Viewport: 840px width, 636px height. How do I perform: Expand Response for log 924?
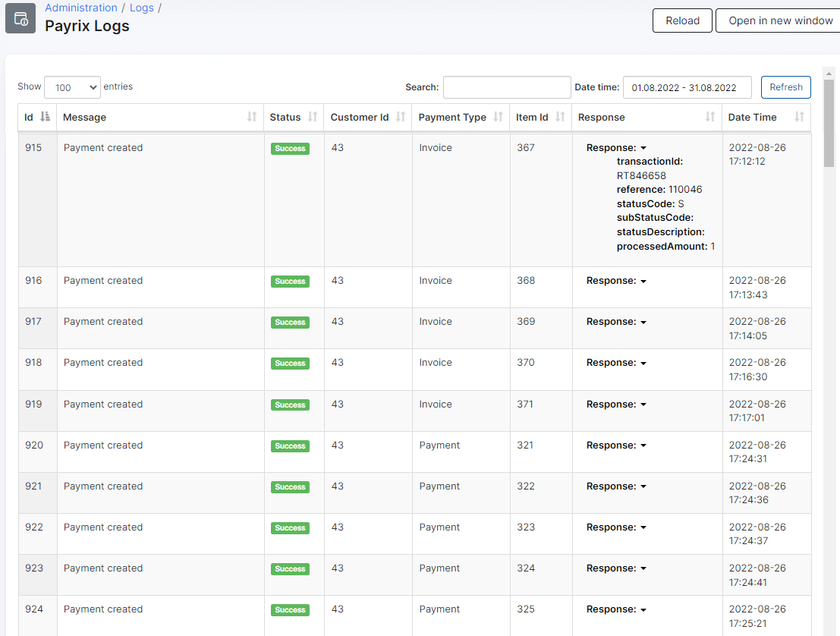(x=616, y=609)
